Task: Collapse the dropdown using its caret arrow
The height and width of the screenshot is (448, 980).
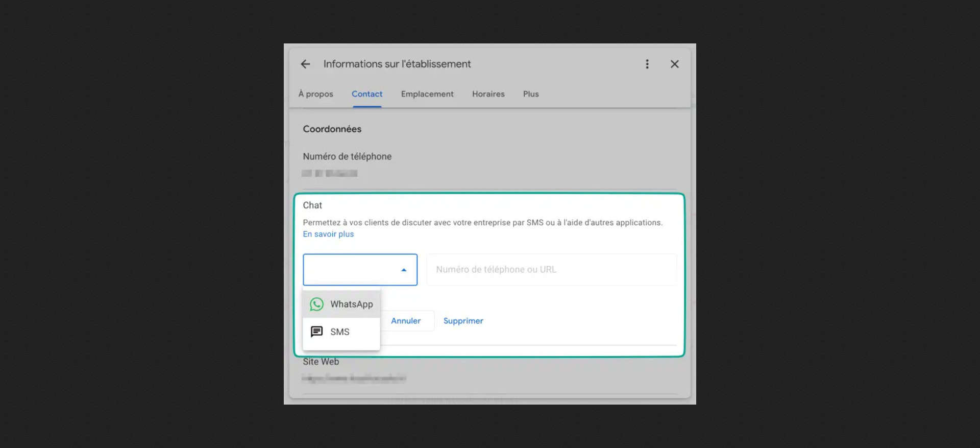Action: [404, 270]
